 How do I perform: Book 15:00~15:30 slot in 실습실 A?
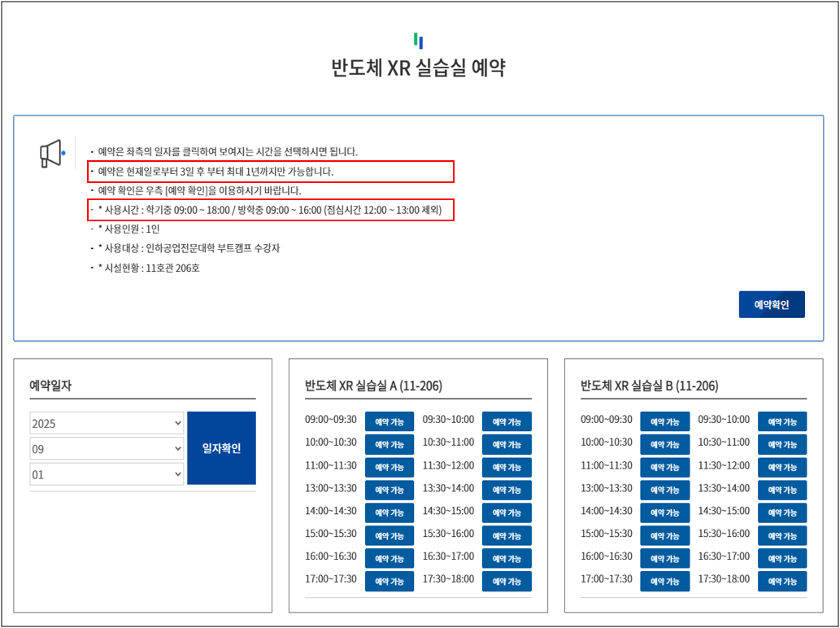(390, 536)
